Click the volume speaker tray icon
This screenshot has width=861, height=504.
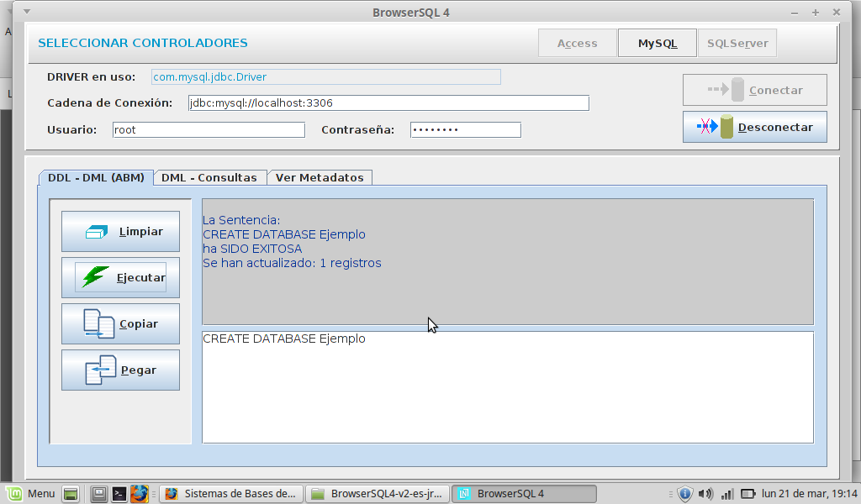pos(705,494)
